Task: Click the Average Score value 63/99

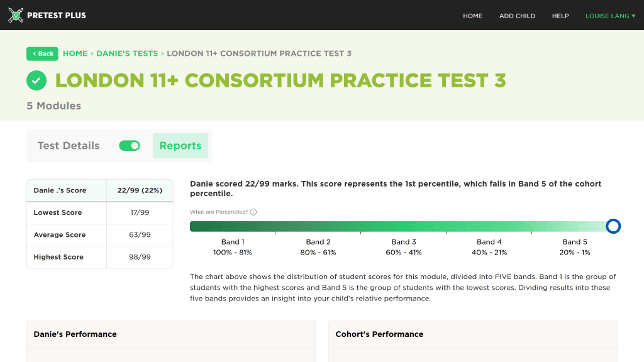Action: tap(140, 234)
